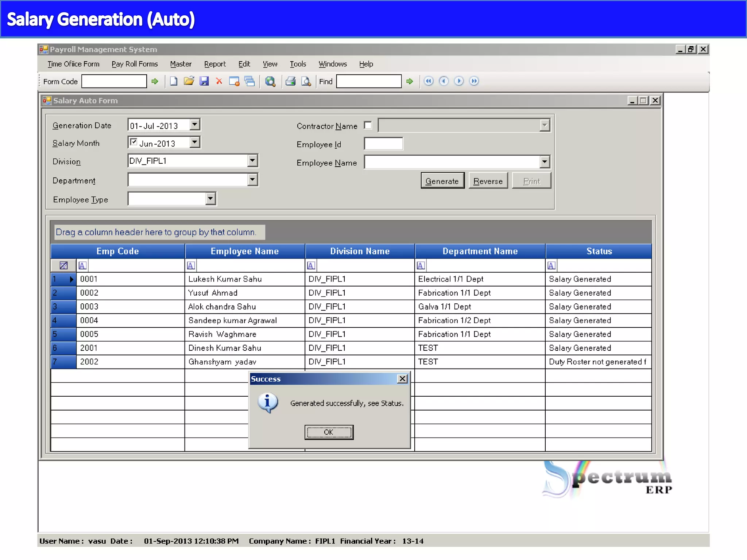Image resolution: width=747 pixels, height=560 pixels.
Task: Go to the next record navigation icon
Action: coord(459,81)
